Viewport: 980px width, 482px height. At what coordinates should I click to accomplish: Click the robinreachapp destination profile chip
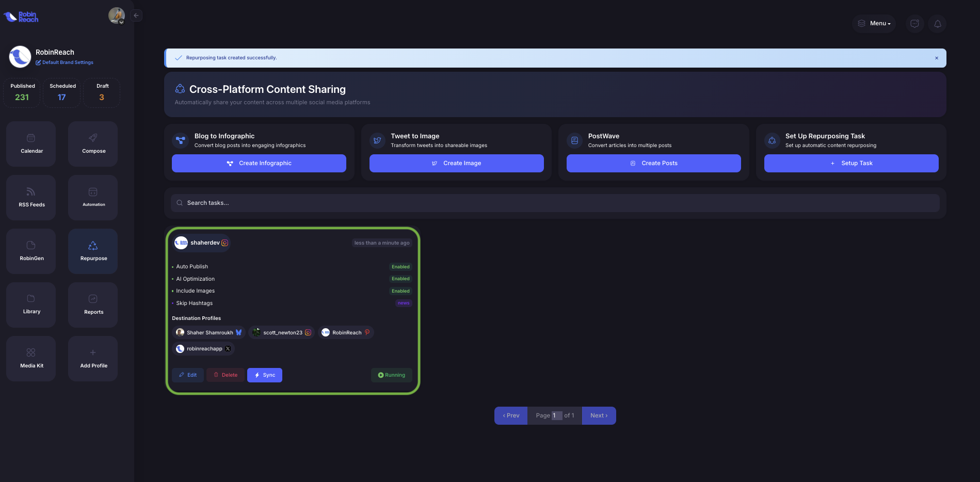pos(203,349)
